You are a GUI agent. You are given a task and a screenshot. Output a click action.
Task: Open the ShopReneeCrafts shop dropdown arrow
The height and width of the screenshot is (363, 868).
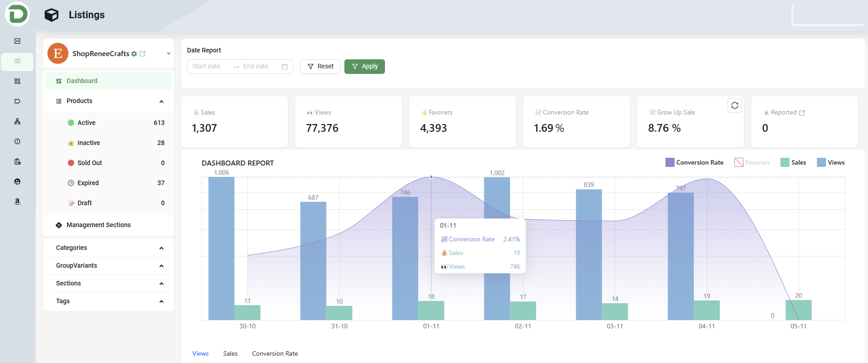pos(168,53)
